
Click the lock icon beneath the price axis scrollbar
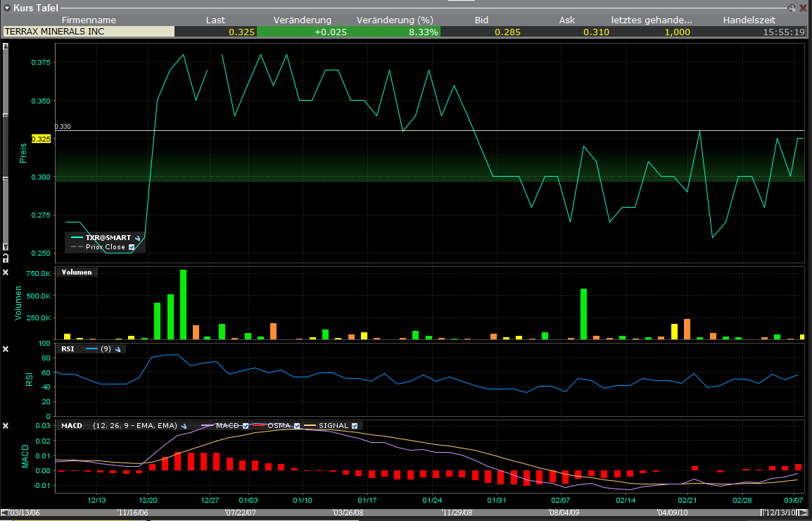tap(6, 259)
